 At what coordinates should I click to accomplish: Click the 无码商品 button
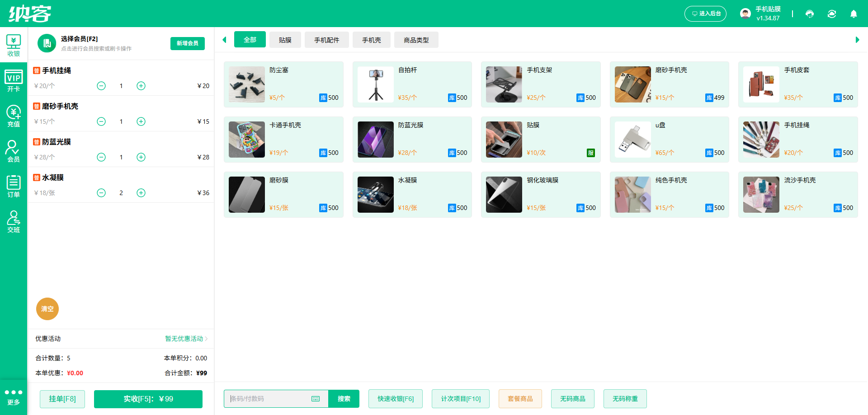573,399
